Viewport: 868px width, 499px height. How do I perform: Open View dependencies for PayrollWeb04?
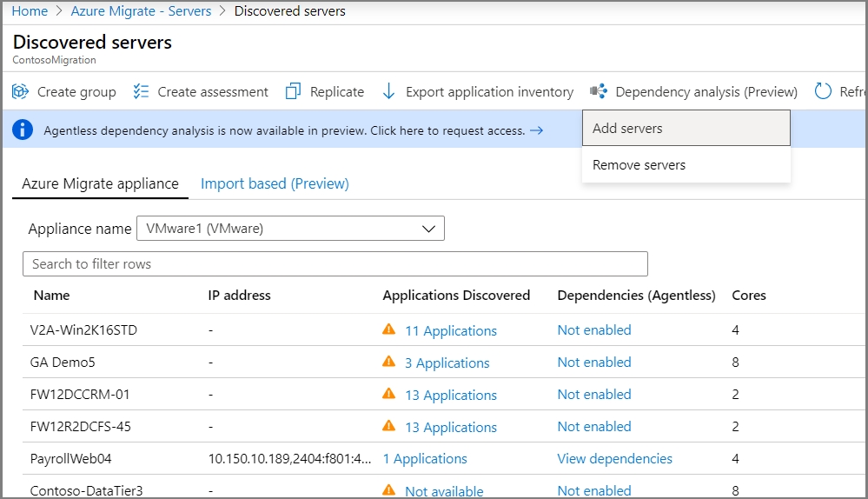click(x=614, y=459)
